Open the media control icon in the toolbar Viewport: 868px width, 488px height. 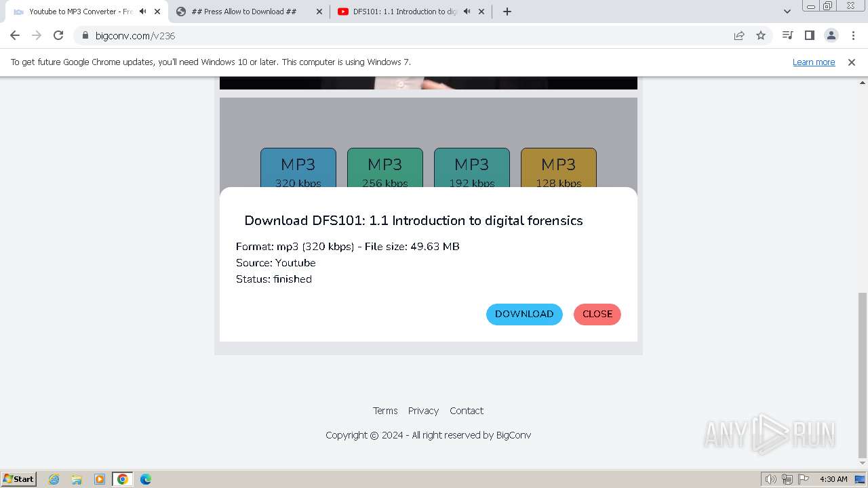pyautogui.click(x=787, y=35)
